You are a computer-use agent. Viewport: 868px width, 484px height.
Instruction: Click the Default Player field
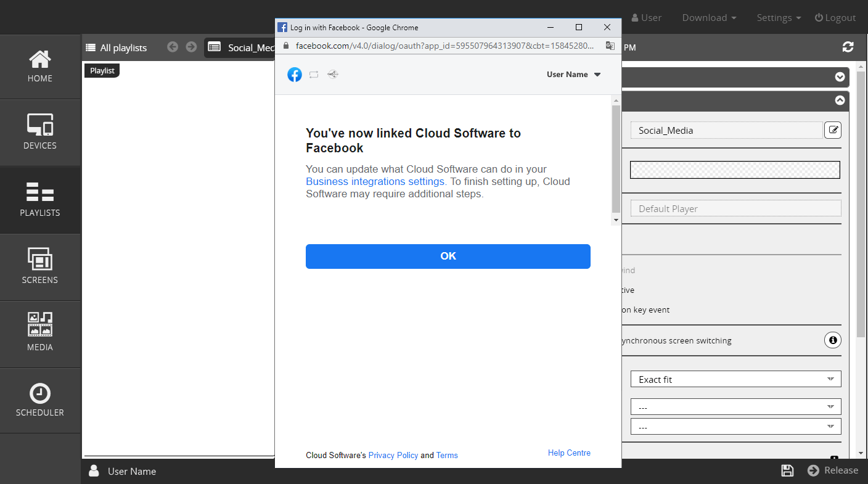tap(735, 208)
